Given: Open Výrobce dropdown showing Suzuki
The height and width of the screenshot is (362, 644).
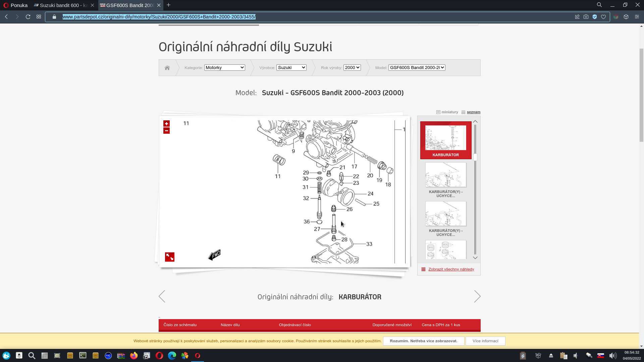Looking at the screenshot, I should point(291,68).
